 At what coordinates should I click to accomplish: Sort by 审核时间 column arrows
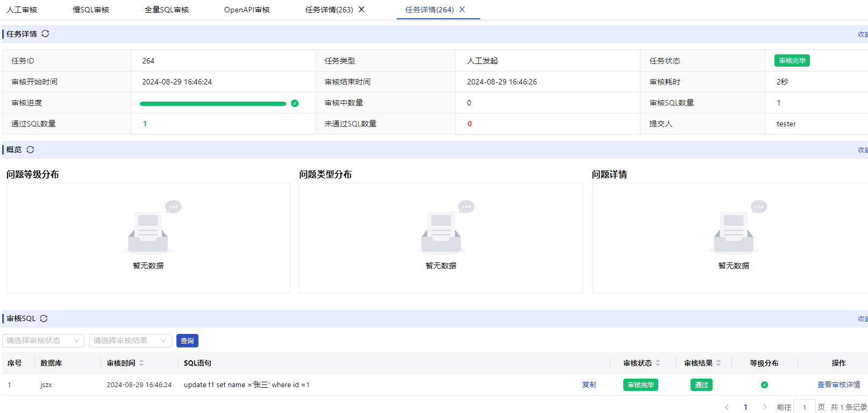pyautogui.click(x=141, y=363)
